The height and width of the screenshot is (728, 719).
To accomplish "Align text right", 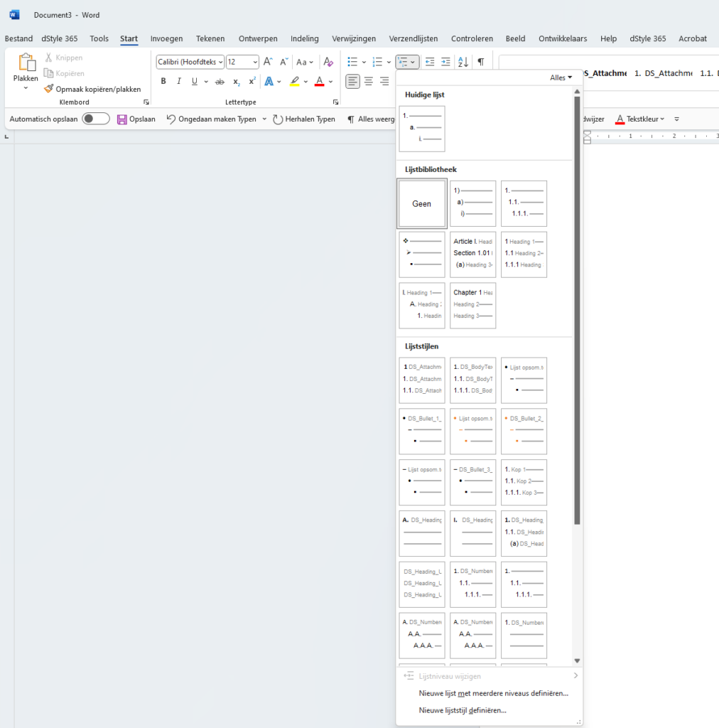I will point(384,81).
